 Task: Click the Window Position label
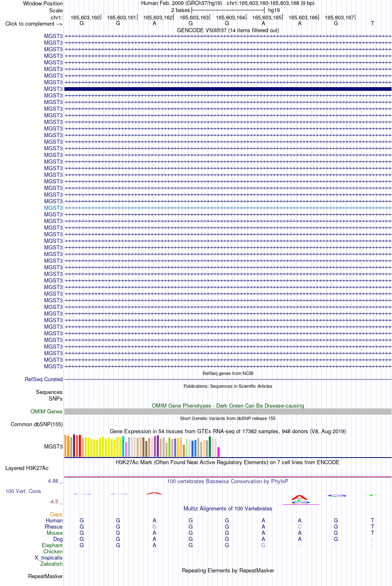click(x=43, y=3)
